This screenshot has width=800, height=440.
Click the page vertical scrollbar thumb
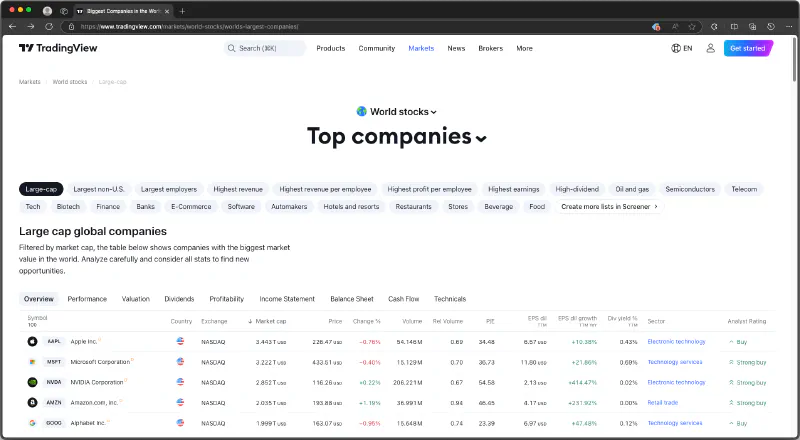tap(795, 59)
